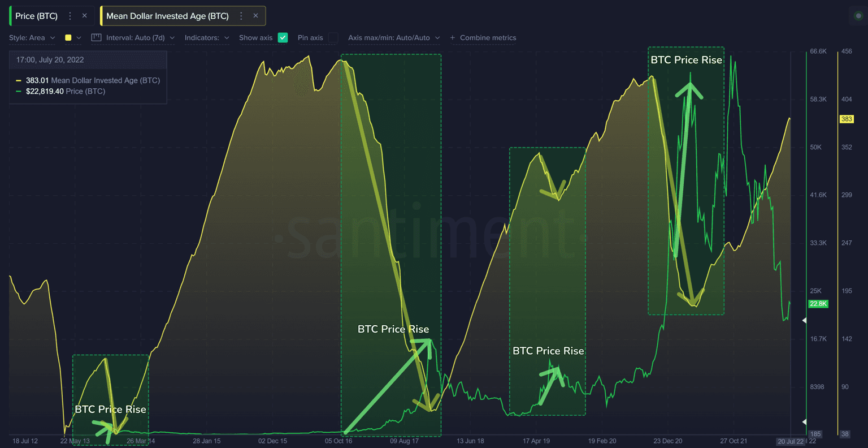
Task: Remove Mean Dollar Invested Age metric
Action: (255, 16)
